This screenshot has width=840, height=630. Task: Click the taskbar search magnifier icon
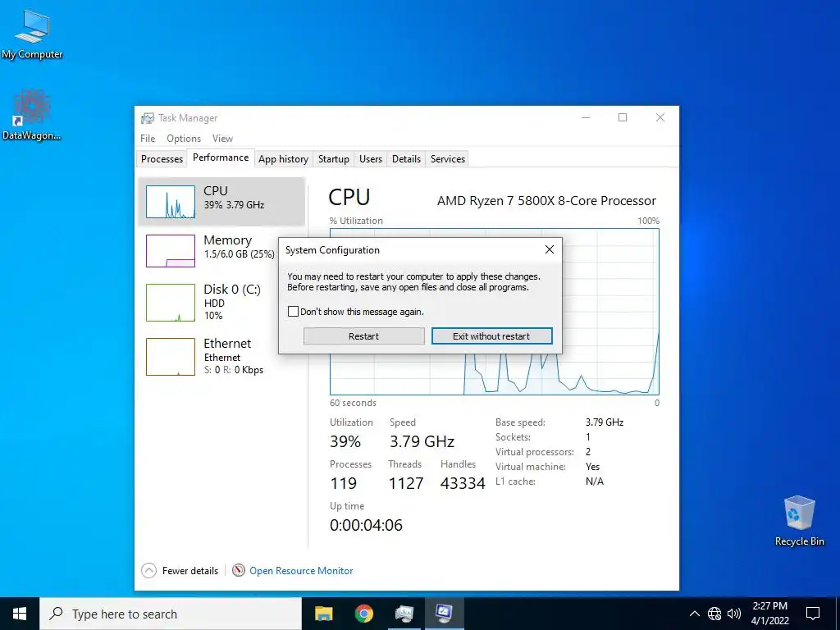pos(56,614)
